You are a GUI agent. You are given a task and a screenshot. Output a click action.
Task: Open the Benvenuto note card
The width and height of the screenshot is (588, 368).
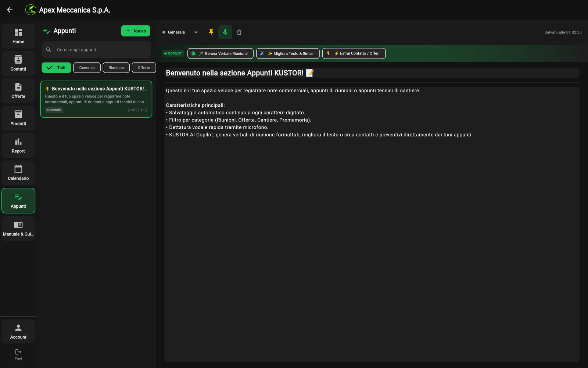[x=96, y=99]
